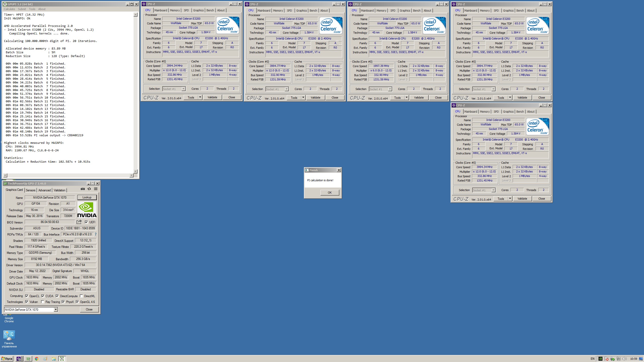
Task: Toggle the DirectCompute checkbox
Action: click(57, 296)
